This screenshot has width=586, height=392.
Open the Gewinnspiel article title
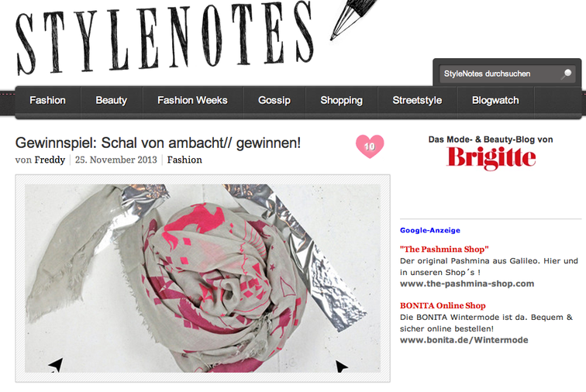tap(158, 143)
